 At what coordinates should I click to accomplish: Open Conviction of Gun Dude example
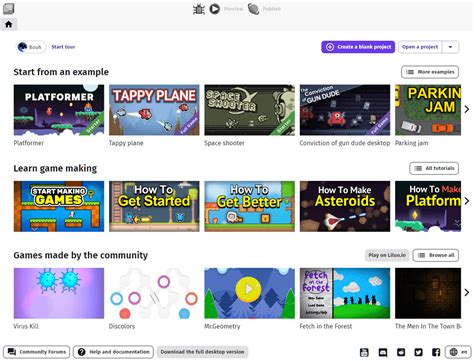point(345,110)
